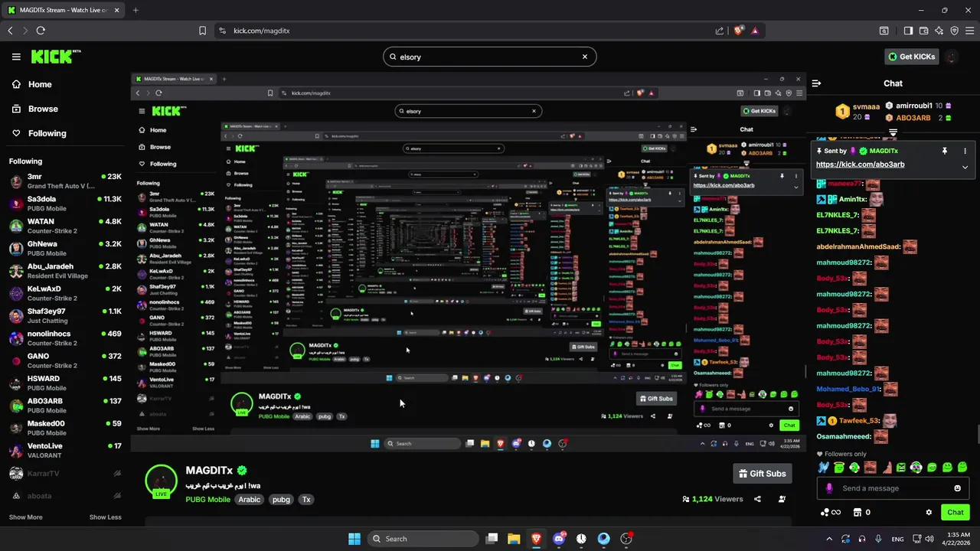Open nonolinhocs channel in Following list
The height and width of the screenshot is (551, 980).
[x=65, y=337]
